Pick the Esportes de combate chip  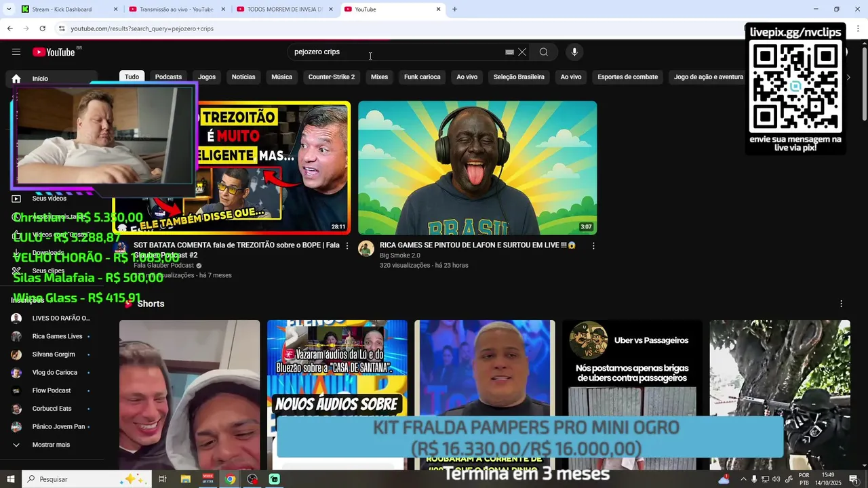point(628,77)
